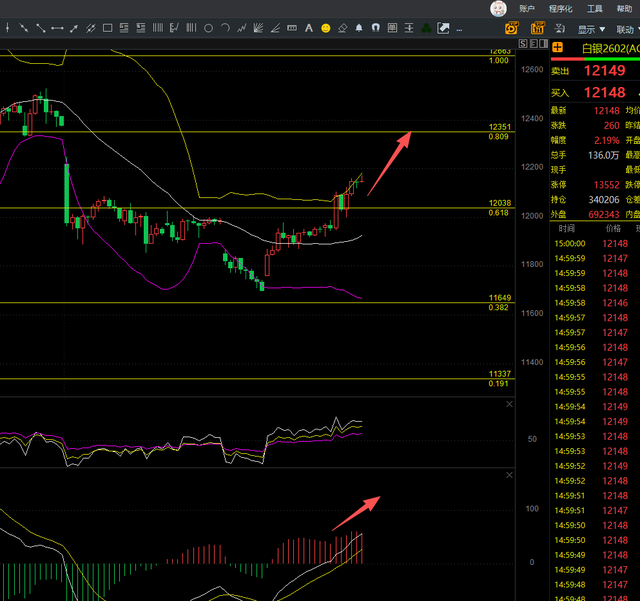The height and width of the screenshot is (601, 640).
Task: Select the measurement check tool
Action: click(174, 28)
